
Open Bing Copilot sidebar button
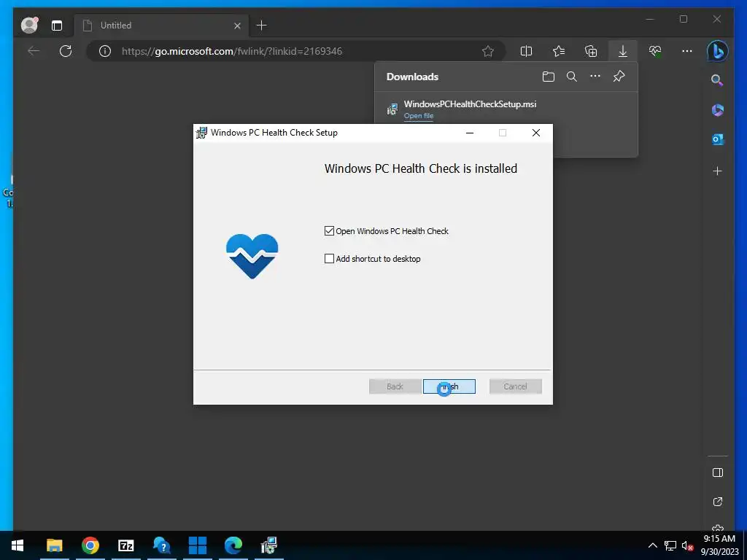[x=718, y=51]
